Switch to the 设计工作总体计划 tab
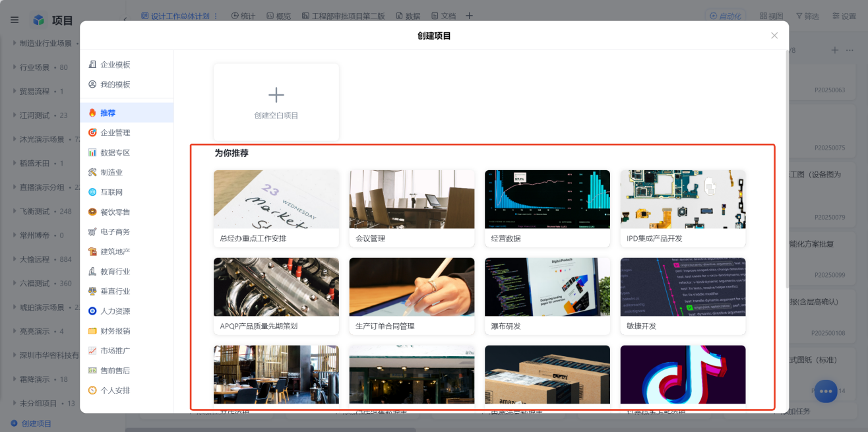This screenshot has height=432, width=868. coord(175,16)
